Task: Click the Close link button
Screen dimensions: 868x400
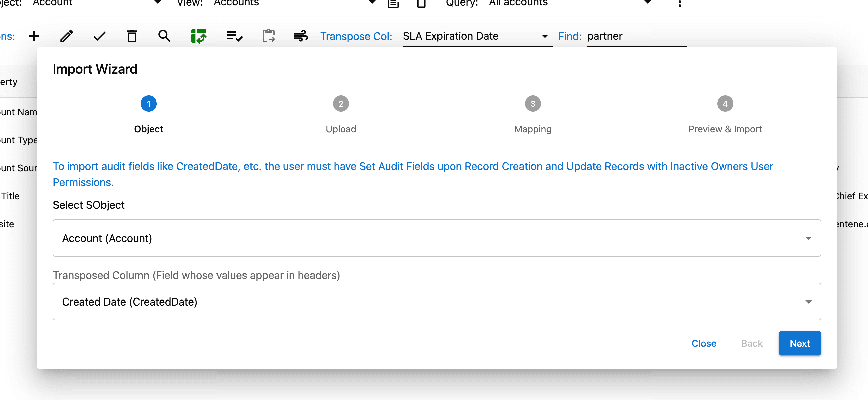Action: (704, 343)
